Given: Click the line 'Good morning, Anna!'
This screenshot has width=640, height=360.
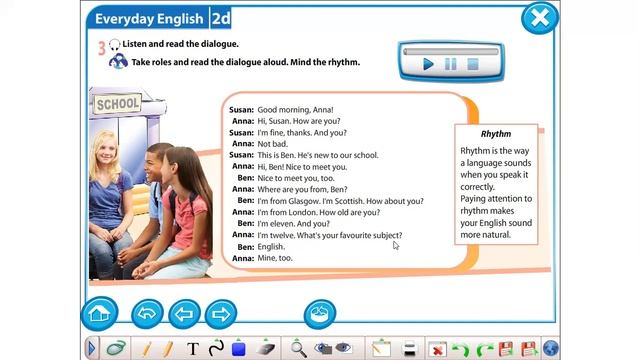Looking at the screenshot, I should tap(295, 110).
